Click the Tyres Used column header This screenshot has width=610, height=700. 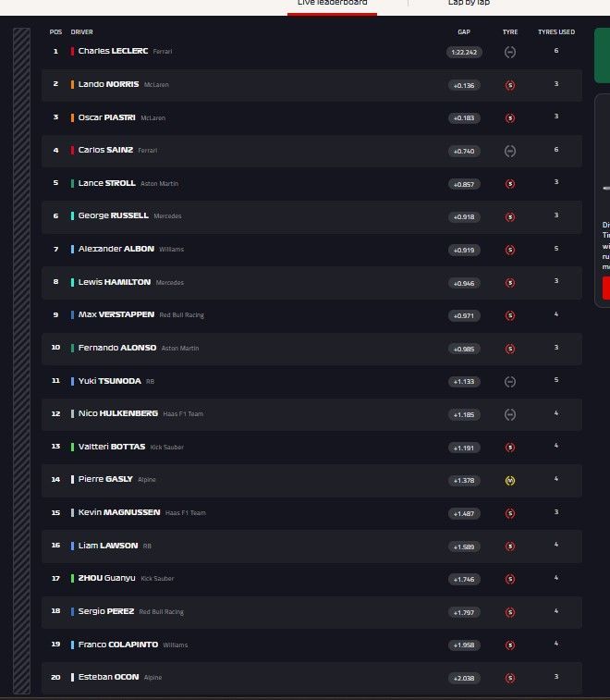pos(556,31)
